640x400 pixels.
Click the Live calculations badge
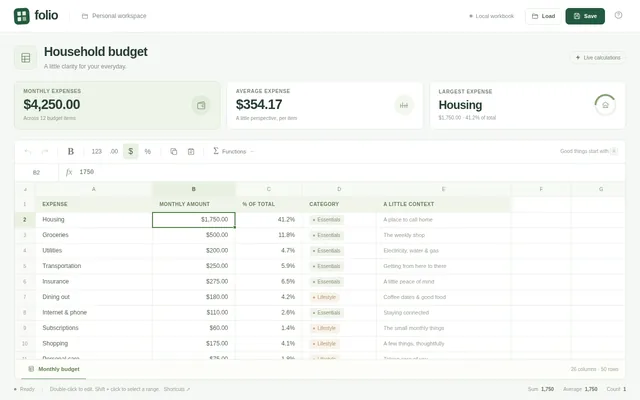(598, 58)
